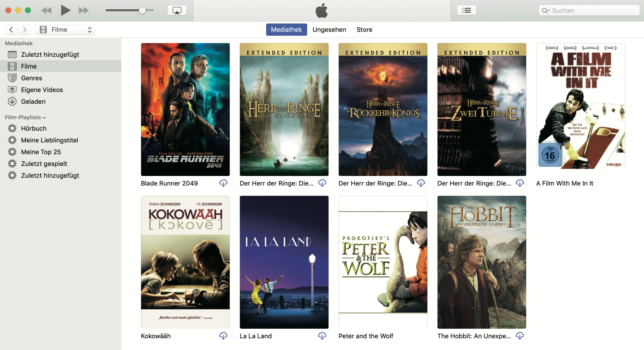Download The Hobbit from iCloud
Screen dimensions: 644x350
[x=520, y=336]
